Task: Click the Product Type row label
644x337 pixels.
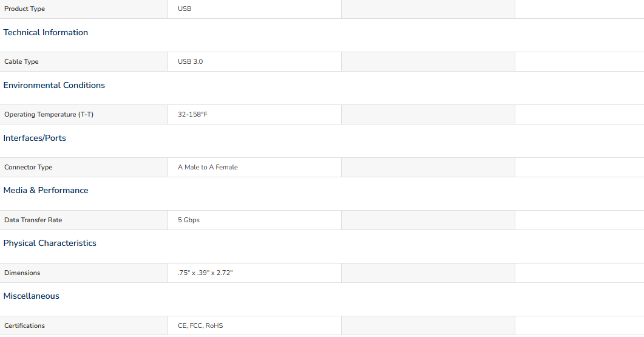Action: pos(25,9)
